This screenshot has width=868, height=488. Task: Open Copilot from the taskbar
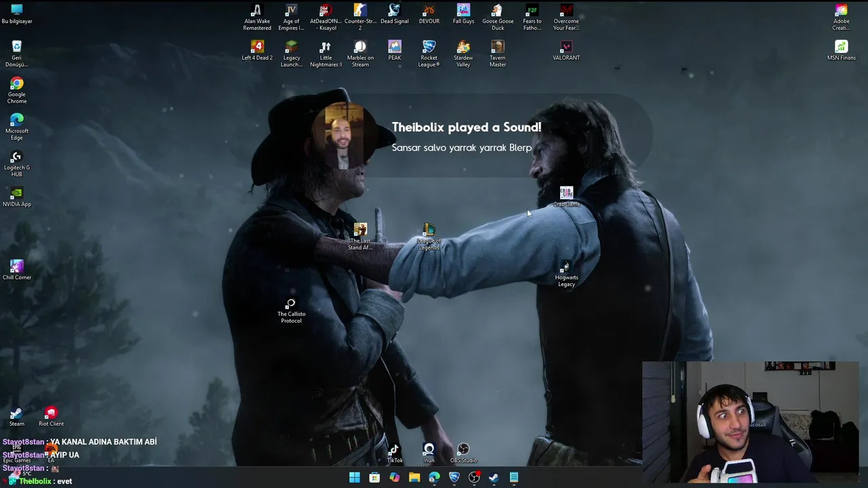[394, 478]
